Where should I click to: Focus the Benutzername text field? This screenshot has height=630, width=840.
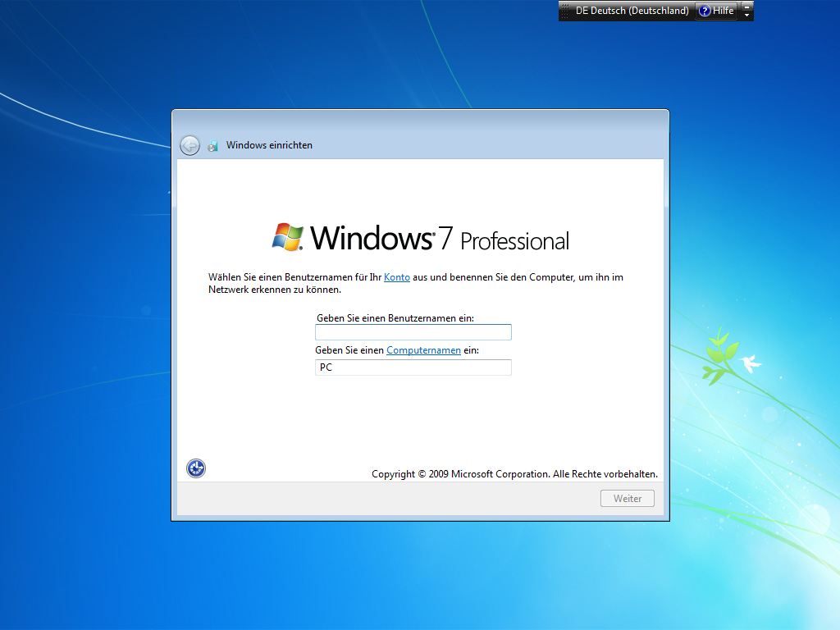click(413, 332)
